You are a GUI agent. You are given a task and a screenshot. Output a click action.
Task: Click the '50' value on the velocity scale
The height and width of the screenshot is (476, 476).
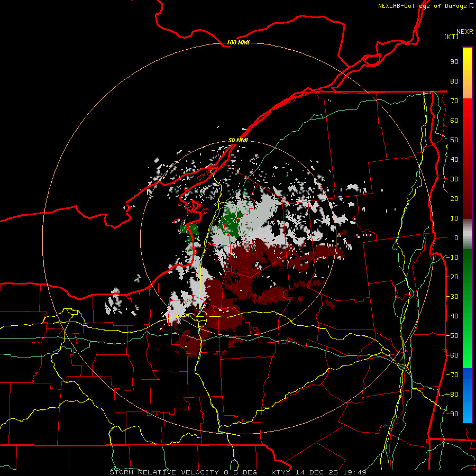pos(454,140)
